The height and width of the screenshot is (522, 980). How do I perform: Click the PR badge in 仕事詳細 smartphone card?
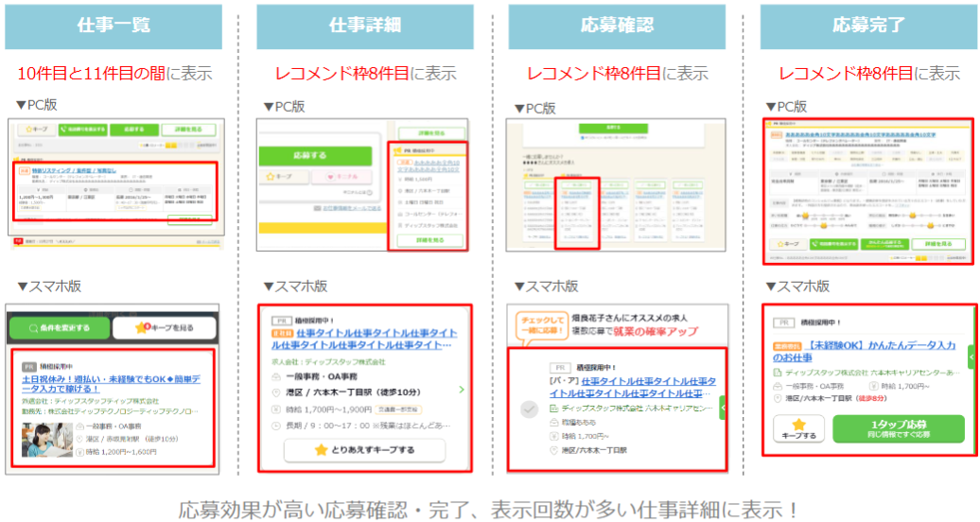coord(280,321)
